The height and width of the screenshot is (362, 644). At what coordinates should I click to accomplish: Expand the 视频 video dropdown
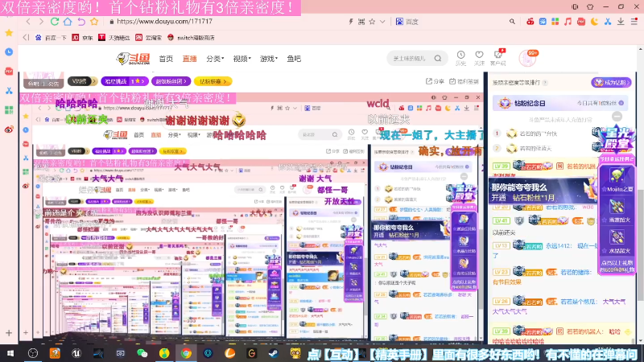point(242,59)
